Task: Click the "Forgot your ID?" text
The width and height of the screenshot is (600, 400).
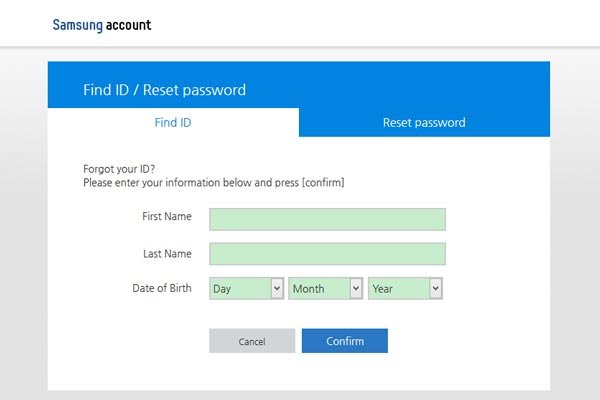Action: coord(119,169)
